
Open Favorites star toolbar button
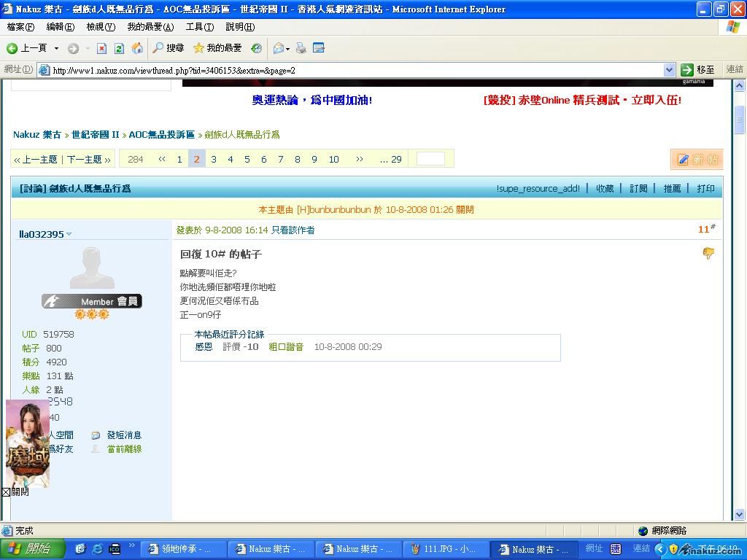coord(217,47)
